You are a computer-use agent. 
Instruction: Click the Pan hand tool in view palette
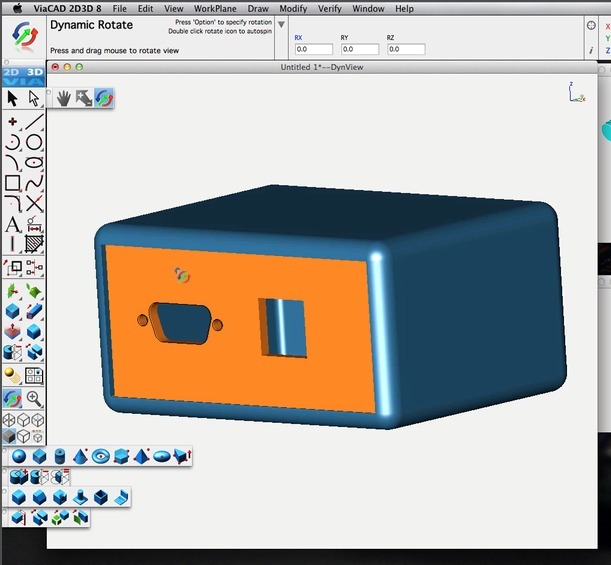coord(64,98)
